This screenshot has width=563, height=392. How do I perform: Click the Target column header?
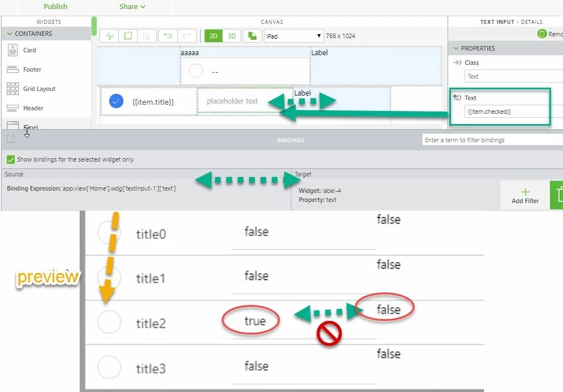coord(303,174)
